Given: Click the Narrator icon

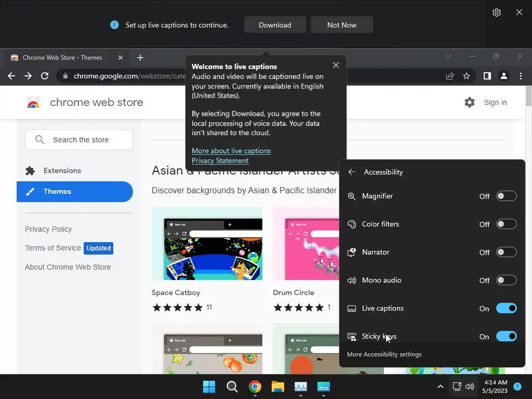Looking at the screenshot, I should pyautogui.click(x=352, y=252).
